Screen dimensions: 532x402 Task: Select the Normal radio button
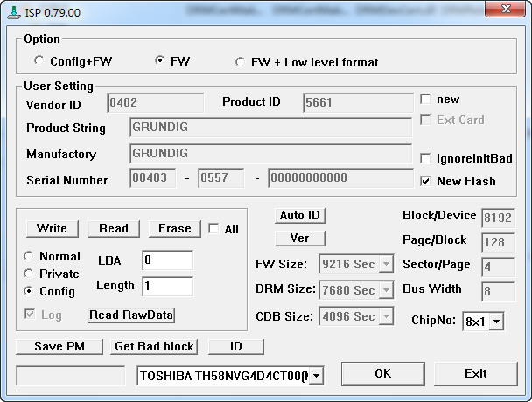pos(29,257)
